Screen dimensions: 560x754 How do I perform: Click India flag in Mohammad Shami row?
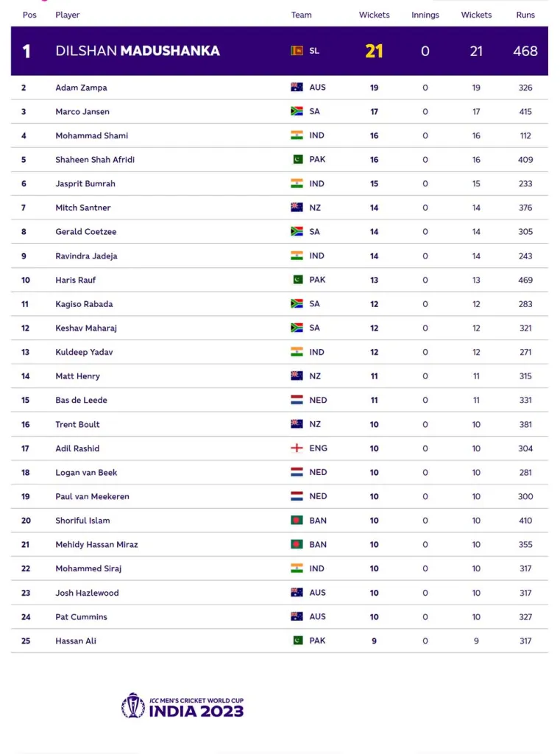297,135
